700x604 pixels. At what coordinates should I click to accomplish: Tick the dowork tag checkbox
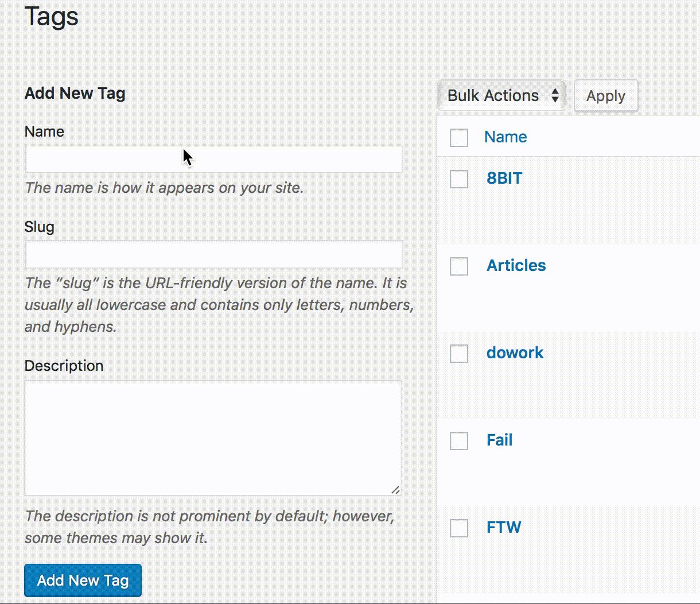pyautogui.click(x=459, y=354)
